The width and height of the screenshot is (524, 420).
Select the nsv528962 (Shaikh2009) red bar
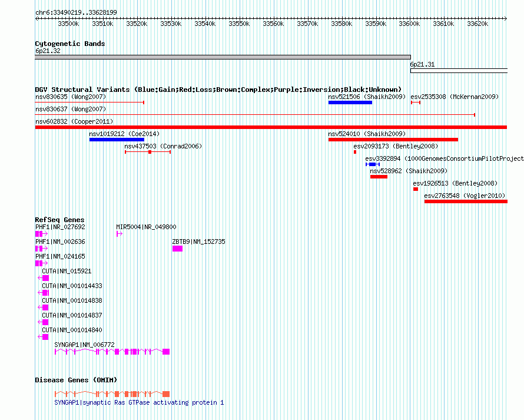pyautogui.click(x=379, y=177)
